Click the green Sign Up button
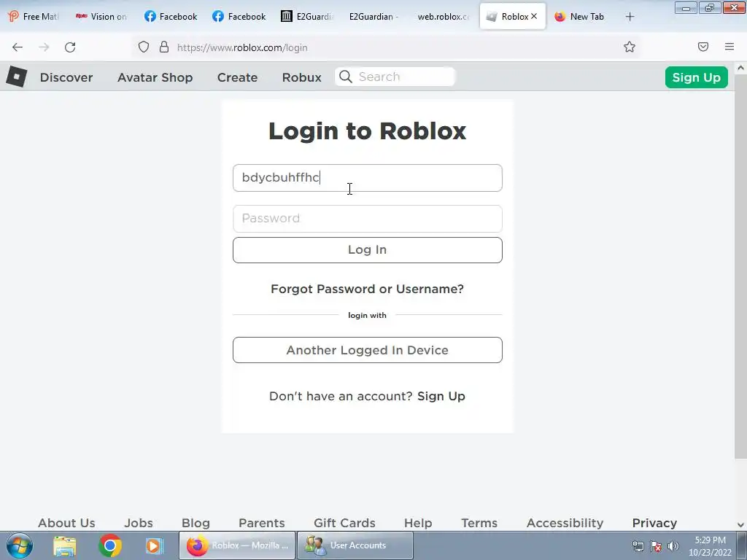747x560 pixels. click(x=696, y=77)
